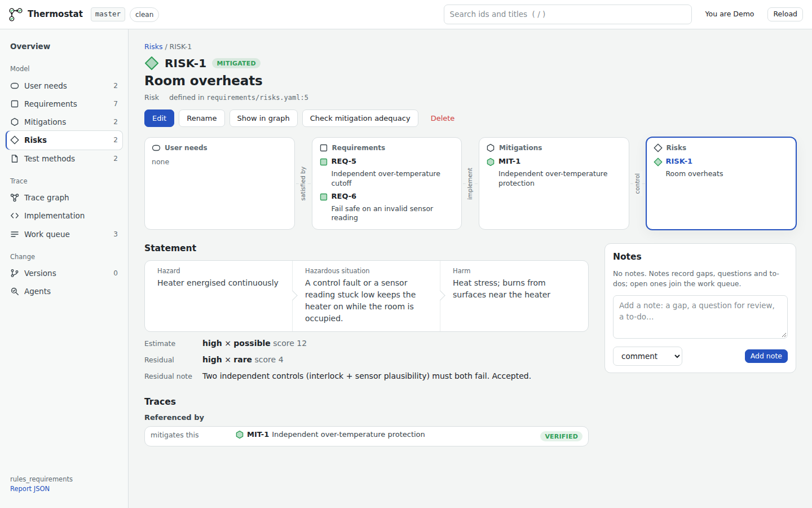Click the clean status badge
This screenshot has height=508, width=812.
[x=144, y=14]
